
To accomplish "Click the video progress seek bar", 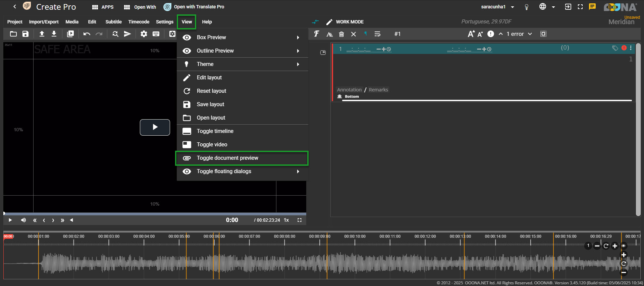I will coord(154,214).
